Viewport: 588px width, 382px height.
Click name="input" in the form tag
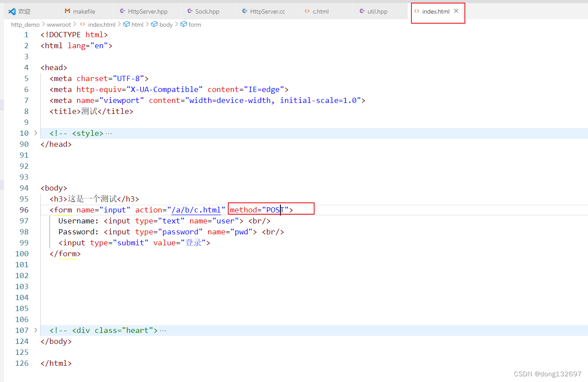[103, 210]
